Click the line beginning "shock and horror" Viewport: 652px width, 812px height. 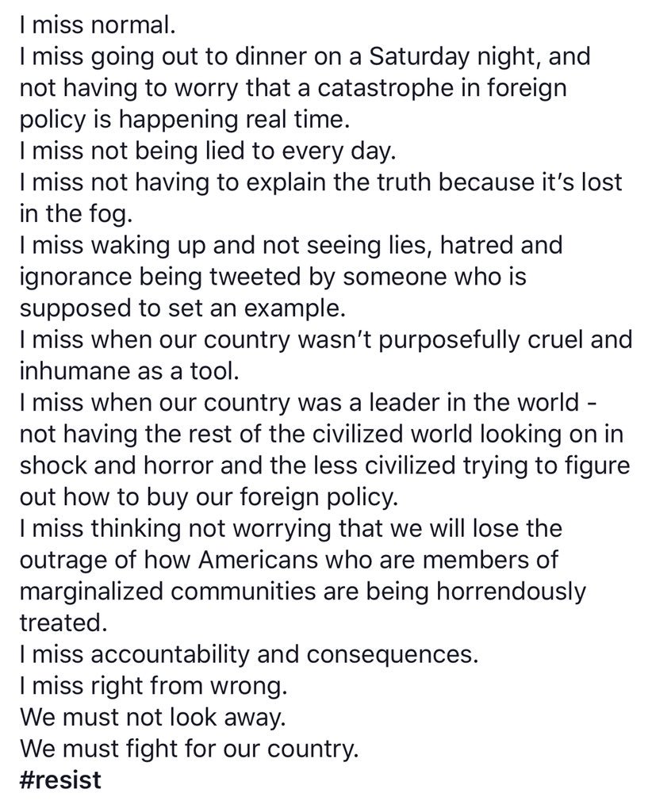pyautogui.click(x=324, y=465)
